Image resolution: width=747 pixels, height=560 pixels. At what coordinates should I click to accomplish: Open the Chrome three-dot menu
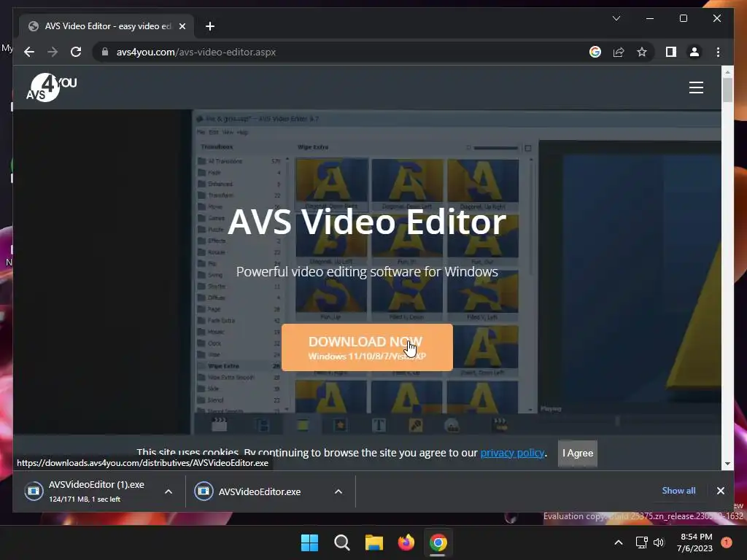pos(718,52)
